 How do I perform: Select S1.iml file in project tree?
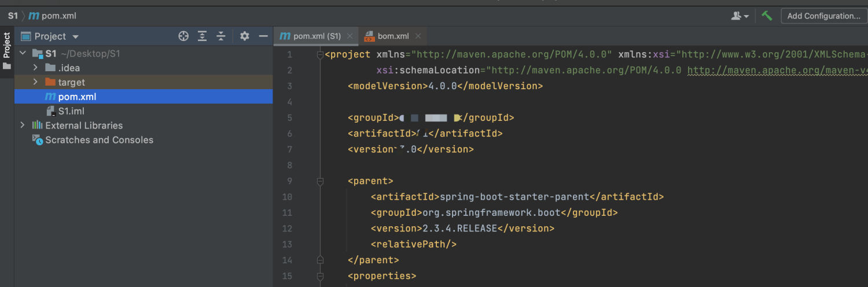(71, 111)
